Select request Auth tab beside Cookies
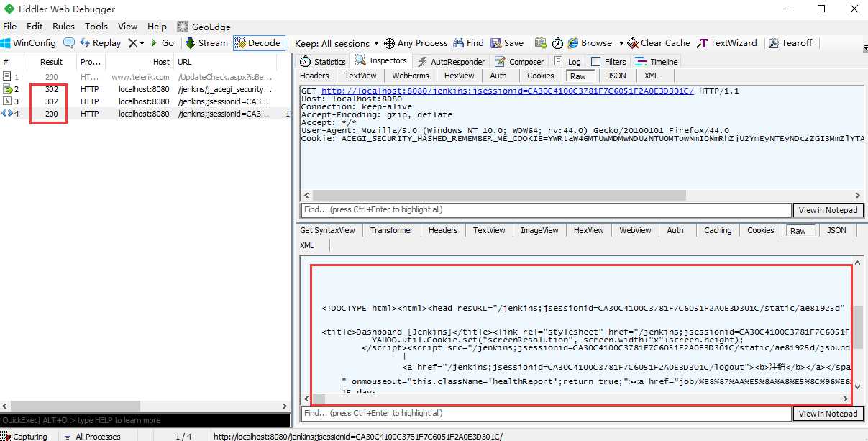Image resolution: width=868 pixels, height=441 pixels. (x=498, y=76)
